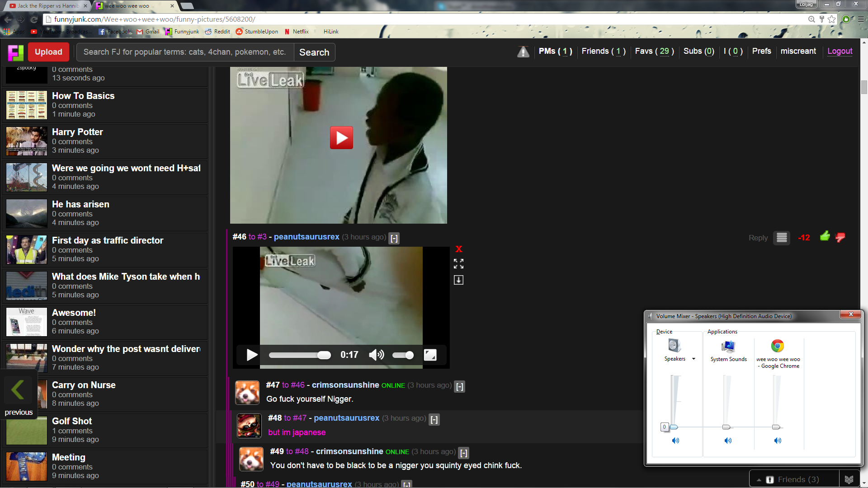Click the download arrow icon beside the video

pos(458,280)
